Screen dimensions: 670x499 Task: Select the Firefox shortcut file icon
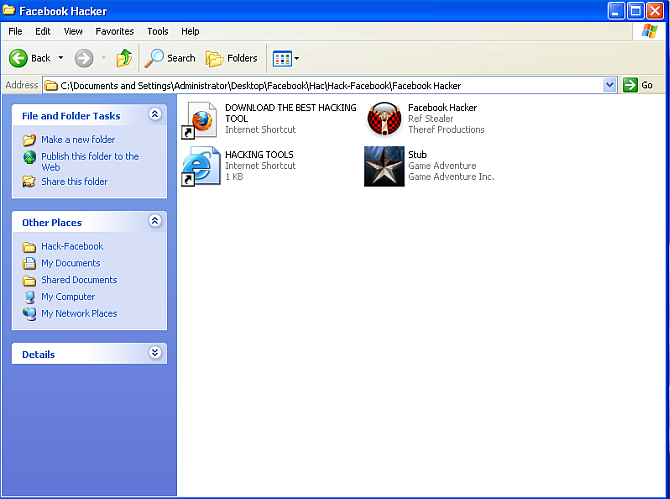(200, 120)
